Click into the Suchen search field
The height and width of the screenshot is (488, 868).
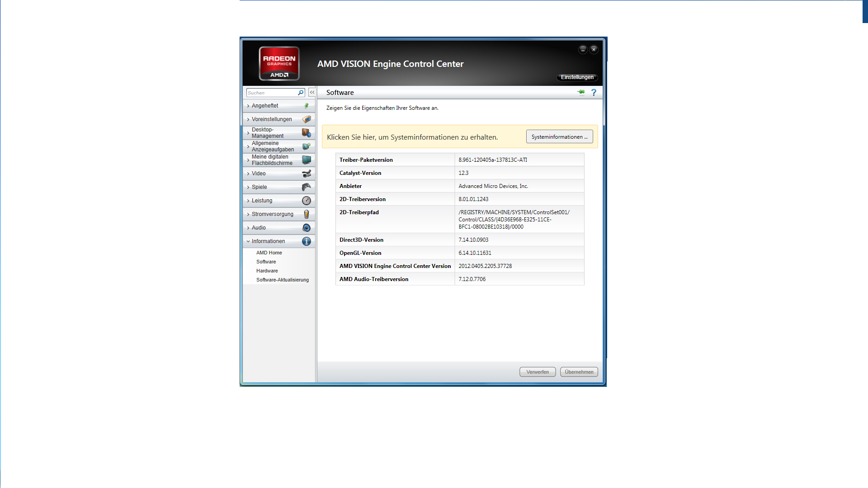coord(271,93)
